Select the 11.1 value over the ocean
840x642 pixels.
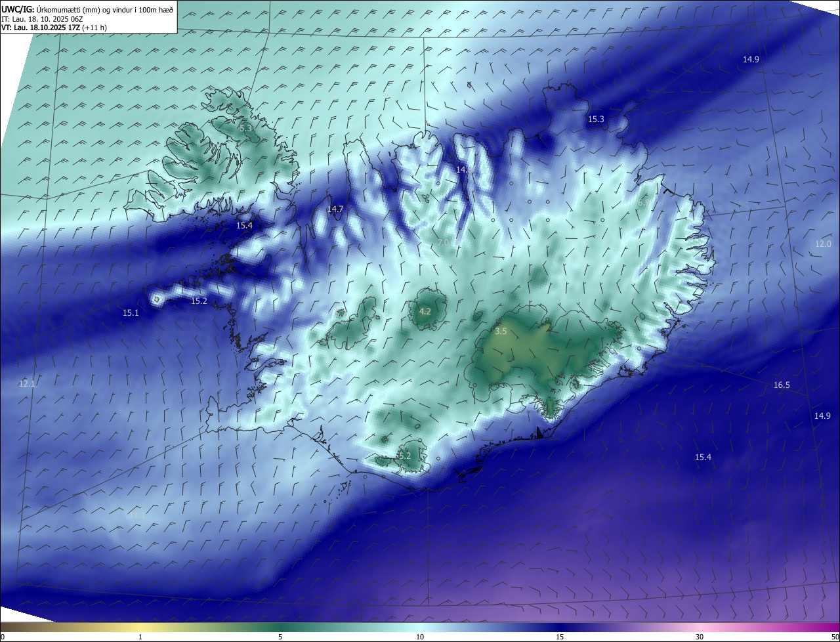click(x=136, y=516)
